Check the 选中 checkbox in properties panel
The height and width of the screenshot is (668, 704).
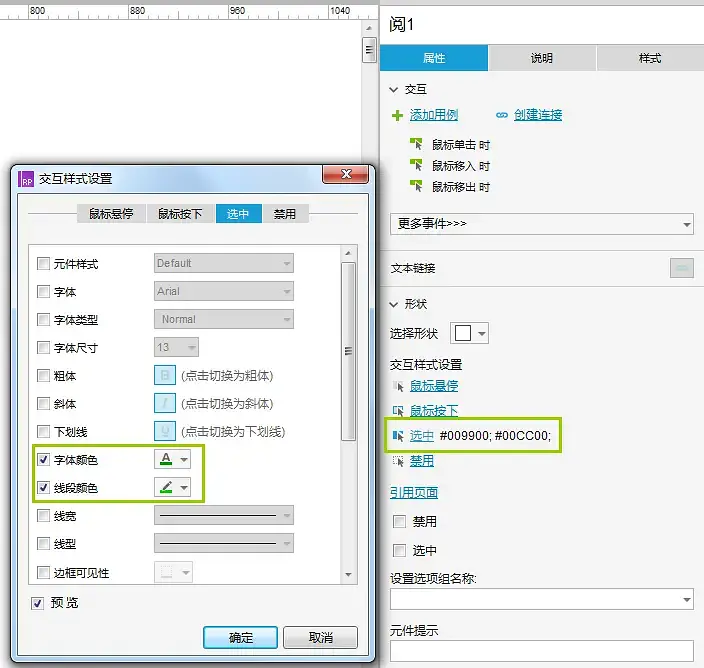tap(399, 550)
